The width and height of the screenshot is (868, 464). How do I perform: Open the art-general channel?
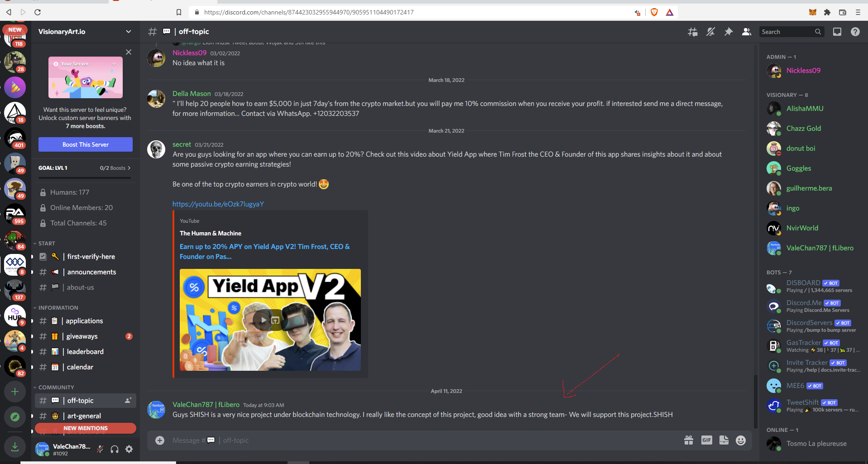click(x=86, y=416)
